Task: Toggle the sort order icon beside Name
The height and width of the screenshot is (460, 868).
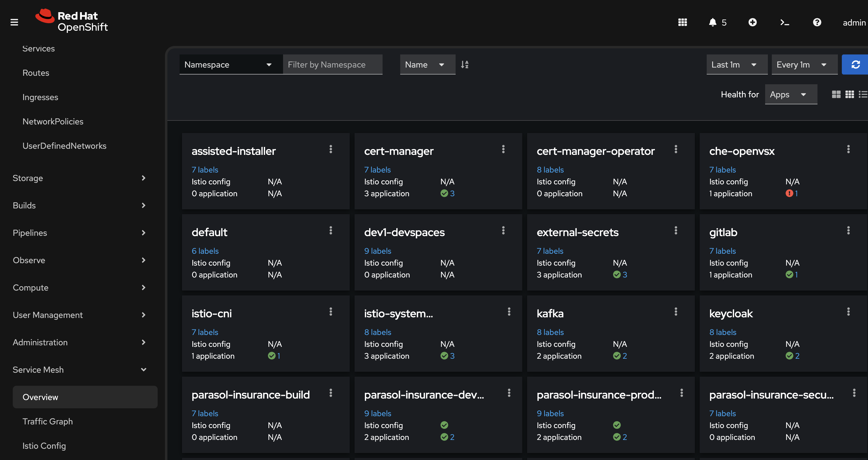Action: tap(465, 64)
